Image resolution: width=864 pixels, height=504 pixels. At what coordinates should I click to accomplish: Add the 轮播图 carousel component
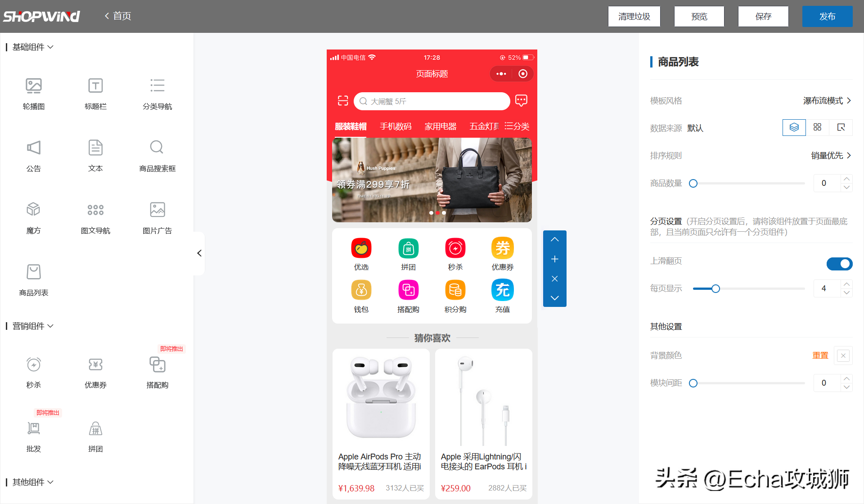coord(34,94)
